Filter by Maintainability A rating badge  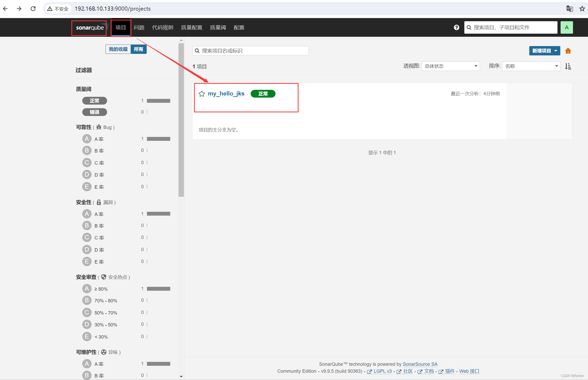tap(87, 364)
